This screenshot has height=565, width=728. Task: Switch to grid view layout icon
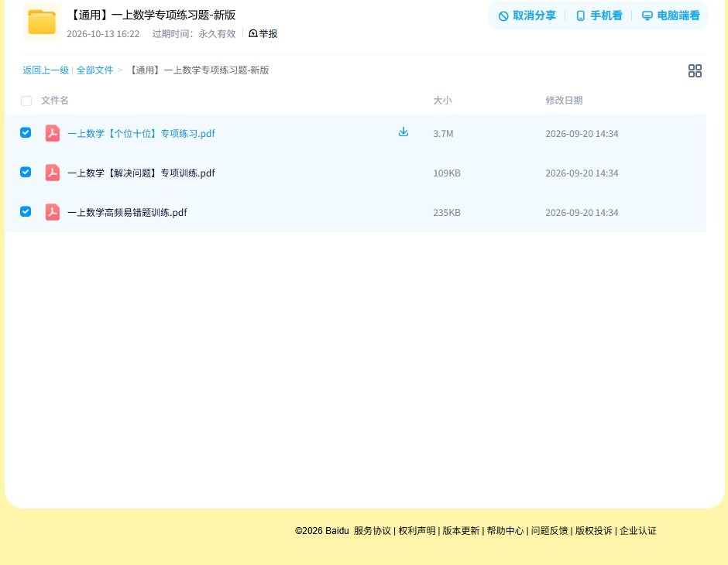[x=695, y=71]
